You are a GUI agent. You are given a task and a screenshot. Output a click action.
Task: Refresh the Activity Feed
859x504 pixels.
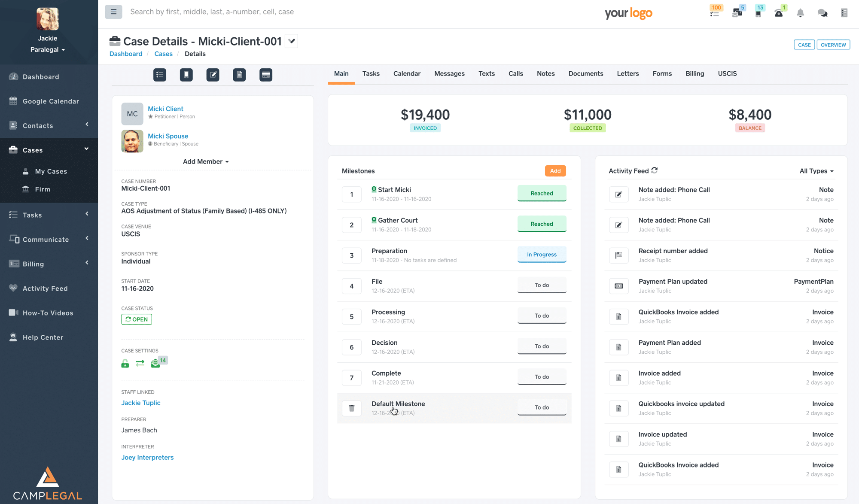pos(655,170)
